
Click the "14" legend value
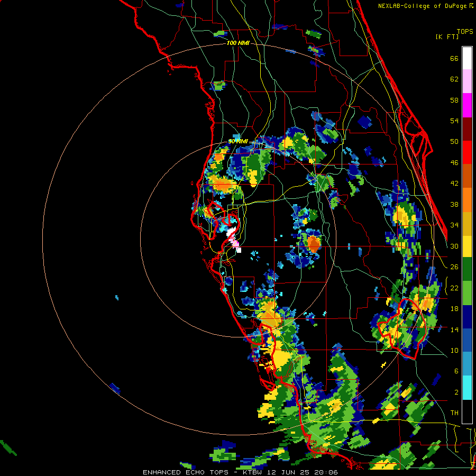tap(454, 329)
